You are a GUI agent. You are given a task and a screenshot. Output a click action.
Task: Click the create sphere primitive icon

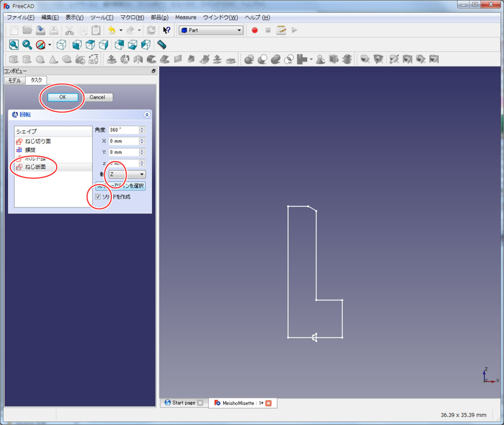pyautogui.click(x=40, y=59)
